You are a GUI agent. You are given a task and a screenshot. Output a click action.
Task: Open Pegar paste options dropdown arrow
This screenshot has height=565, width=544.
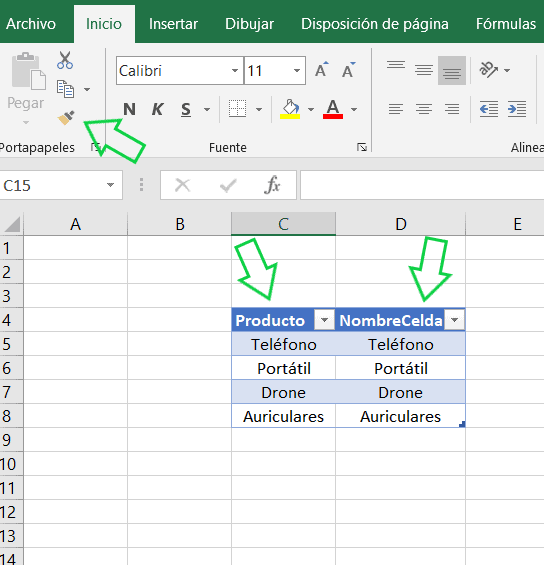tap(26, 123)
